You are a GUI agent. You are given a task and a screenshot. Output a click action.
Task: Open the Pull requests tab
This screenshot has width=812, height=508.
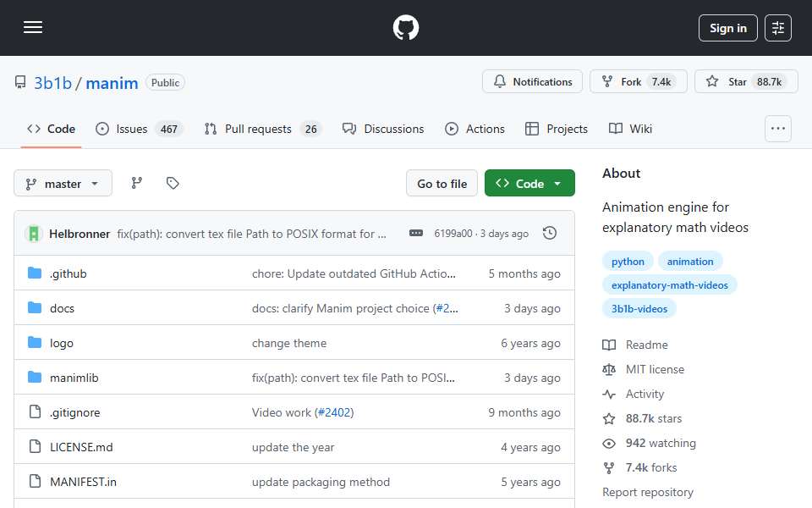point(263,129)
